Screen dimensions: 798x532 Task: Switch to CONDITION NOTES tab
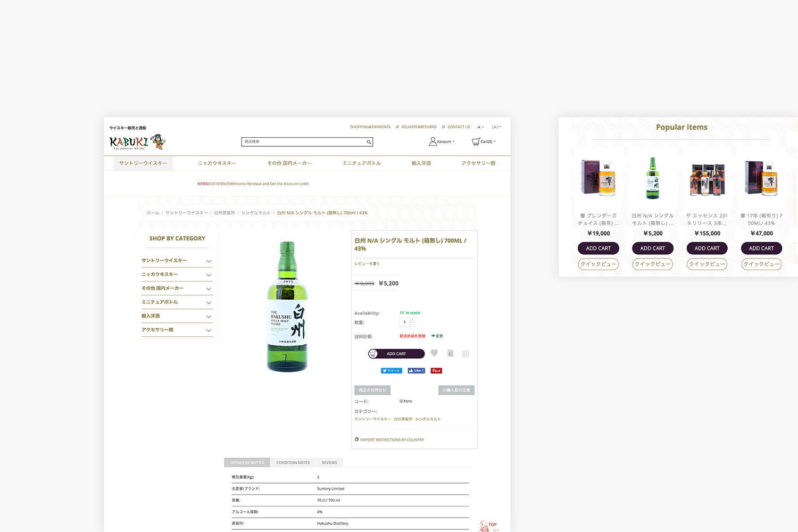click(x=293, y=463)
